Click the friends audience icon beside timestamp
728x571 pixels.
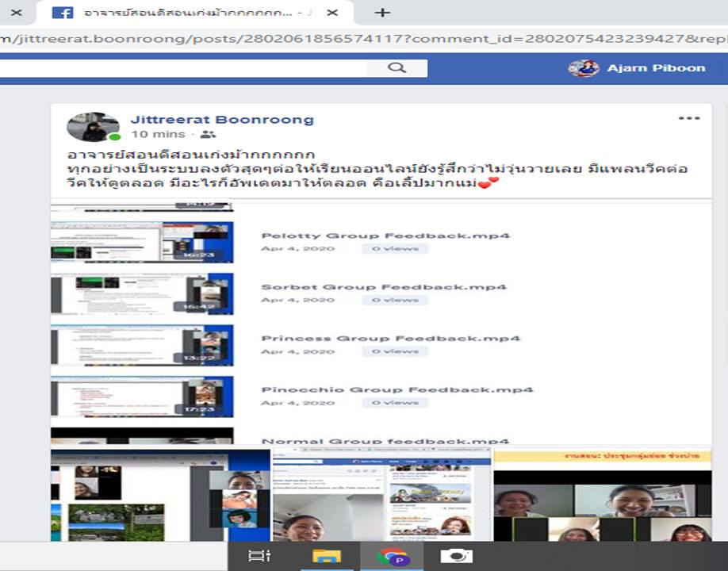click(x=208, y=135)
